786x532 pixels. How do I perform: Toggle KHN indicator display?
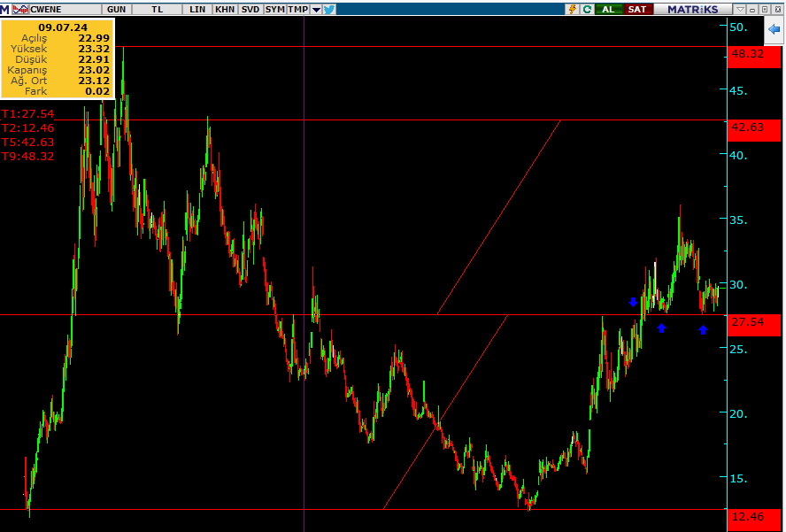223,8
